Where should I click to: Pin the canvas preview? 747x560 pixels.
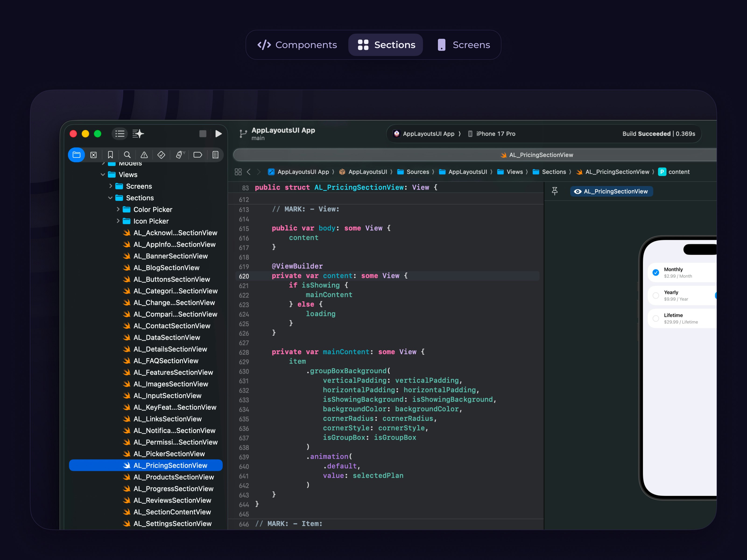click(x=554, y=191)
